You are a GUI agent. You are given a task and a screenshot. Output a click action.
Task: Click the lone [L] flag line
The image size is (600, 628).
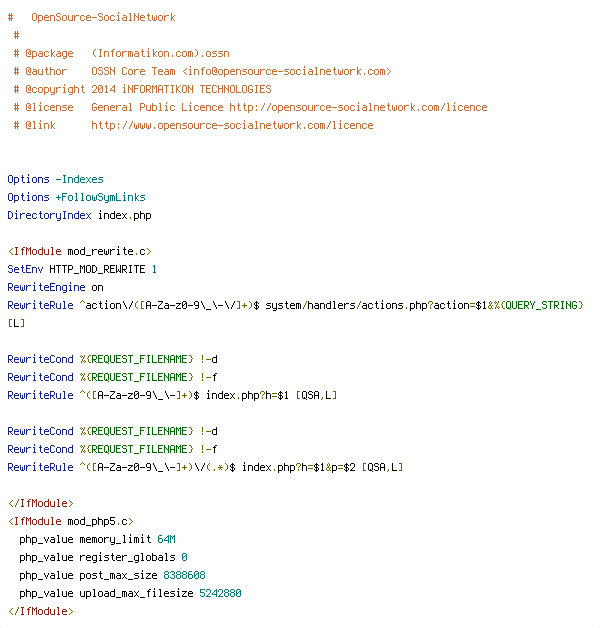(x=16, y=323)
